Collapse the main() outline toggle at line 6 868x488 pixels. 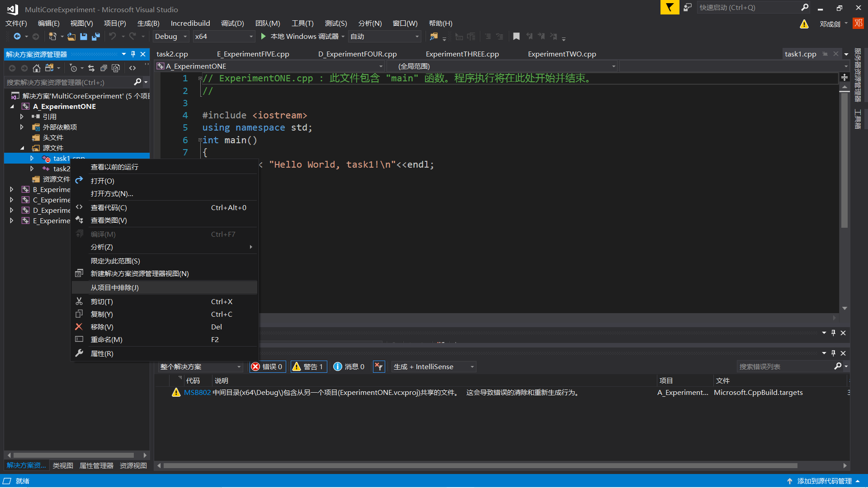point(200,140)
